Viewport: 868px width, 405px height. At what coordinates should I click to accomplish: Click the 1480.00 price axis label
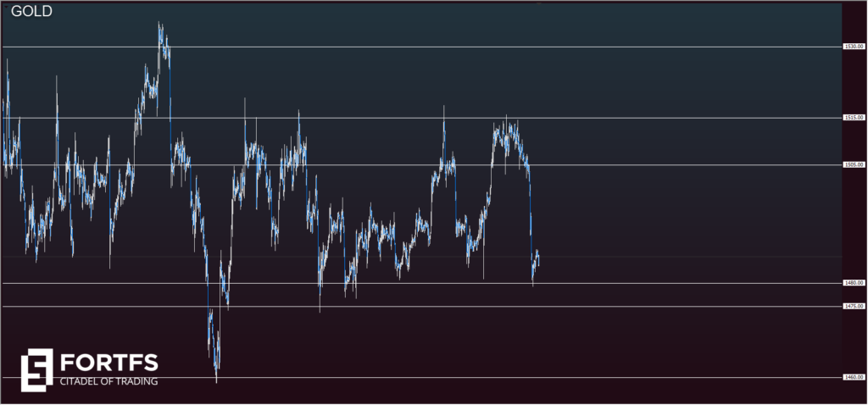(x=854, y=283)
